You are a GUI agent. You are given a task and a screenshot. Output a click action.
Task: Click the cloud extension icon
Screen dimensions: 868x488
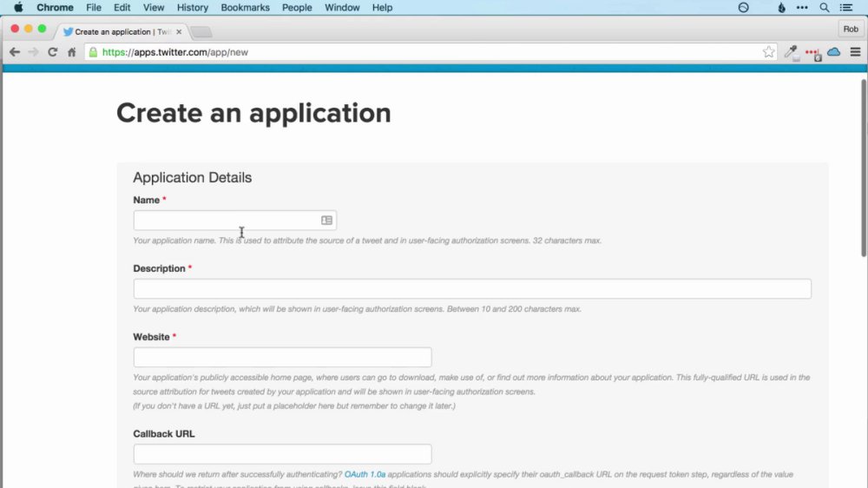click(x=833, y=52)
